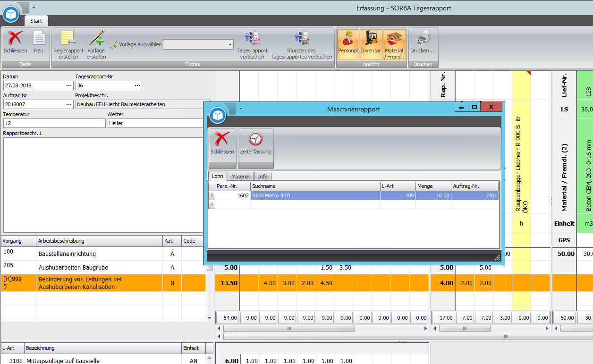Open the Maschinenrapport application orb

[x=217, y=115]
